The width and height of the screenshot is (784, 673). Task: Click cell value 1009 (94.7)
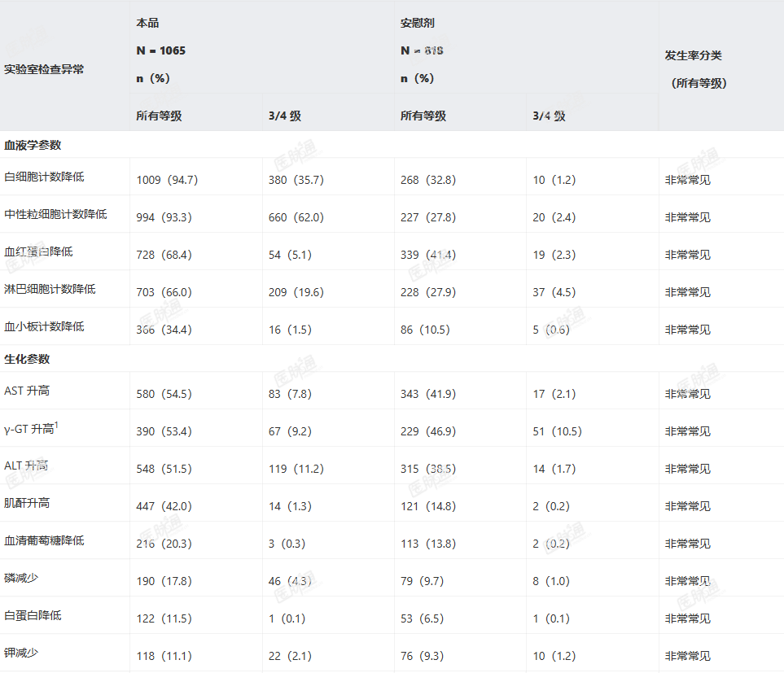167,180
